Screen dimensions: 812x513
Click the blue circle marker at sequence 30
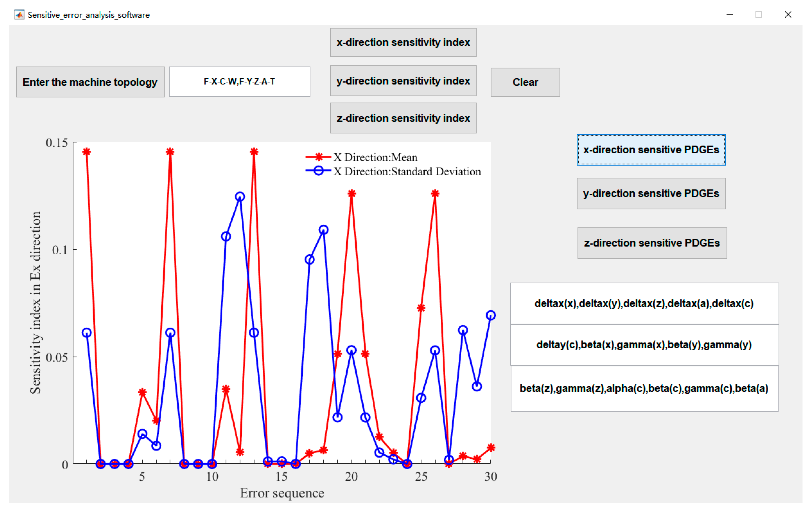click(491, 315)
